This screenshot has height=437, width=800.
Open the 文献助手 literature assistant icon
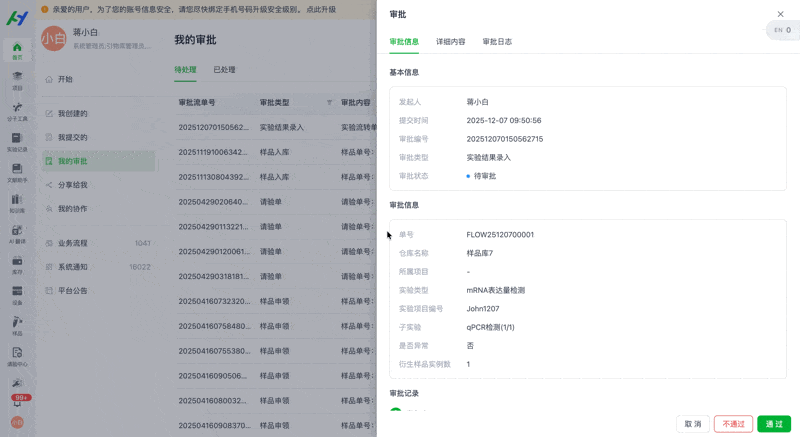pos(17,172)
